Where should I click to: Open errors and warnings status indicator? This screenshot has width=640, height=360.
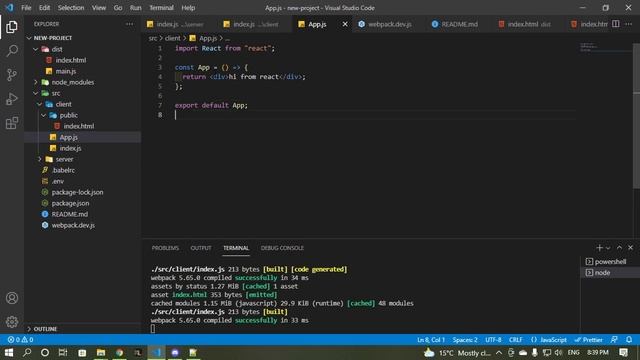(20, 340)
